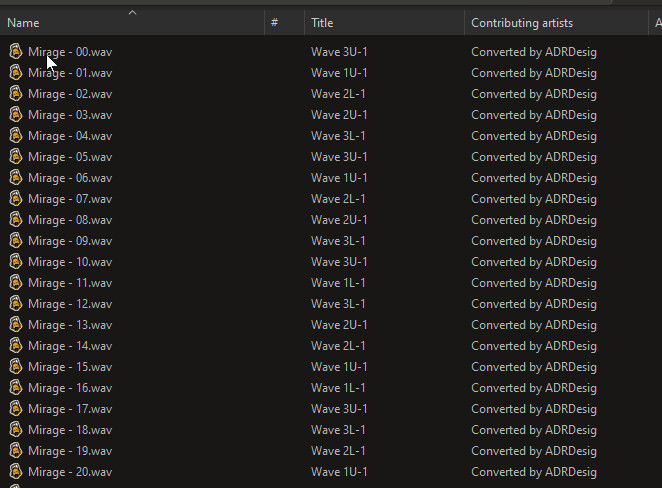Screen dimensions: 662x488
Task: Click the file icon for Mirage - 02.wav
Action: tap(16, 94)
